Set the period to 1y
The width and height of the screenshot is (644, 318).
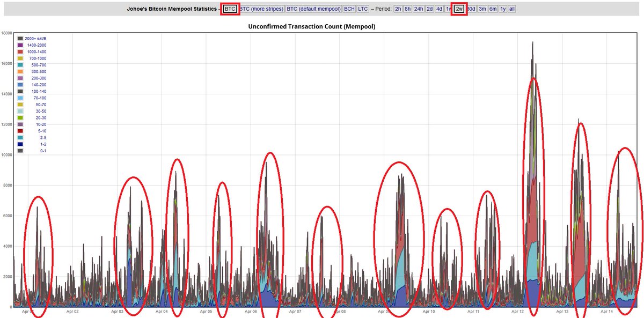point(503,9)
